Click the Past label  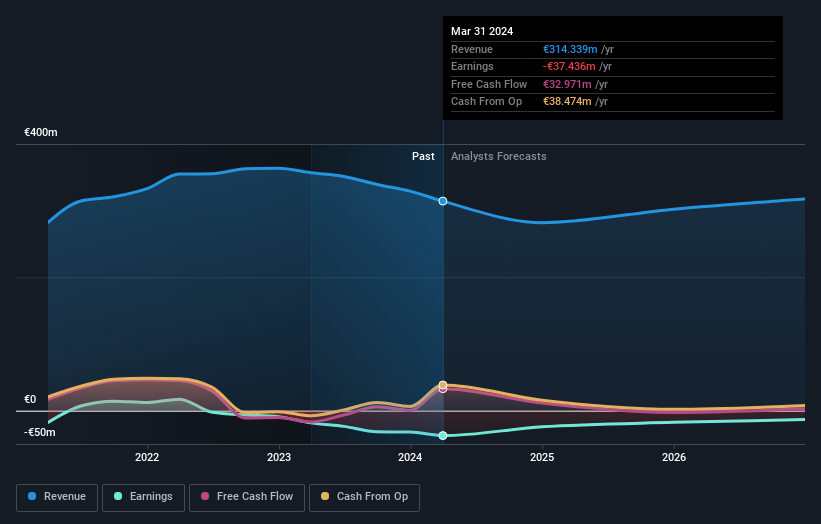click(423, 156)
